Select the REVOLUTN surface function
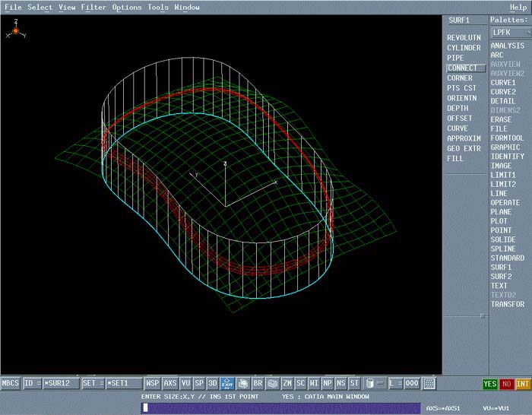Screen dimensions: 532x415 click(x=464, y=38)
